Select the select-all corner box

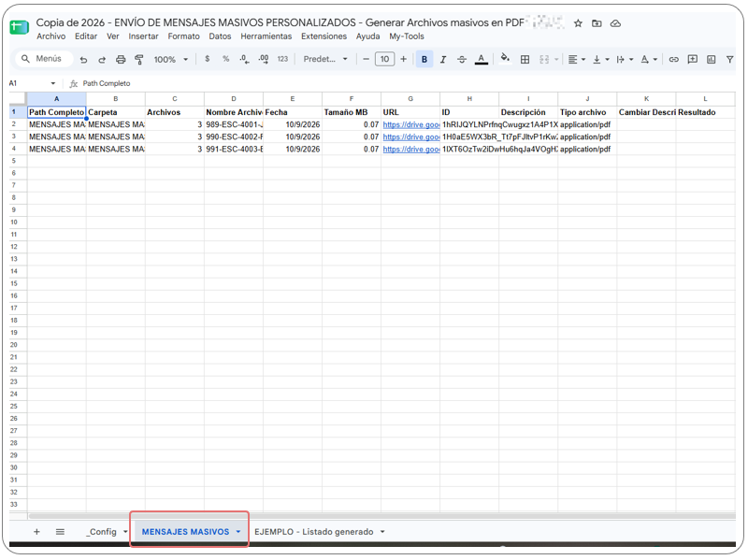pyautogui.click(x=18, y=99)
